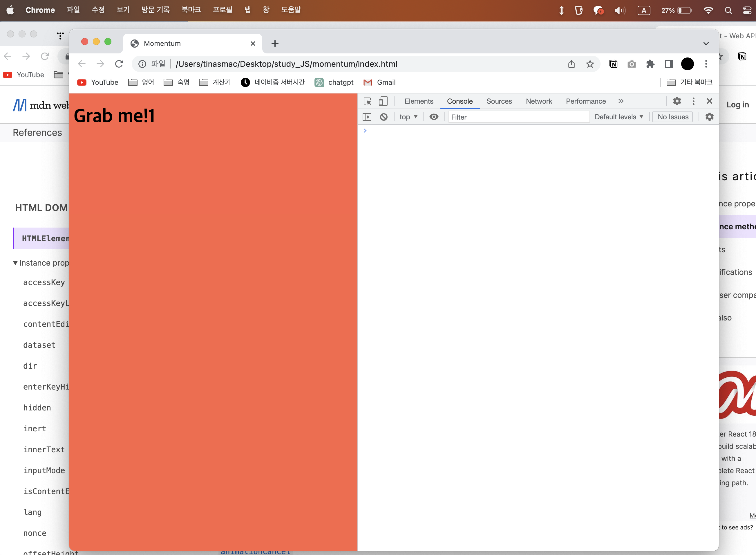
Task: Switch to the Elements tab
Action: [419, 101]
